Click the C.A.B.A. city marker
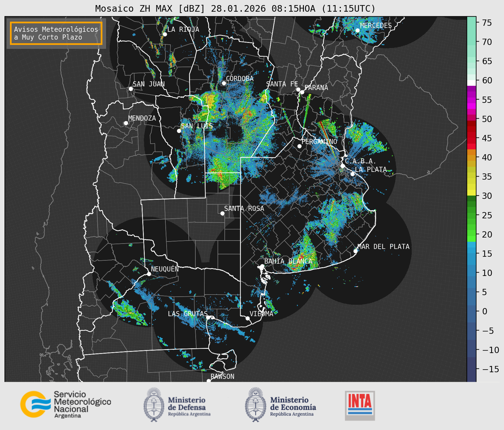The height and width of the screenshot is (430, 504). (343, 166)
